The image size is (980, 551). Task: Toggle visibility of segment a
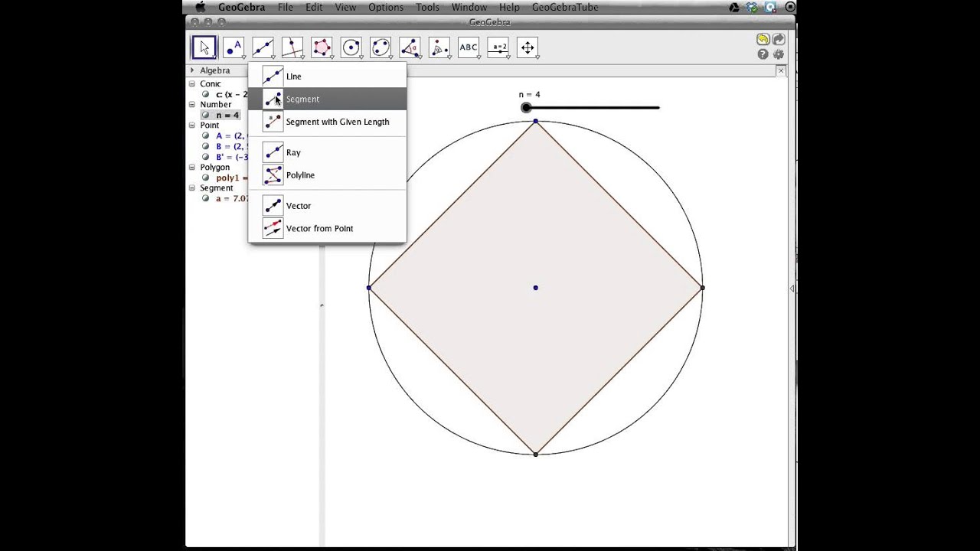205,198
